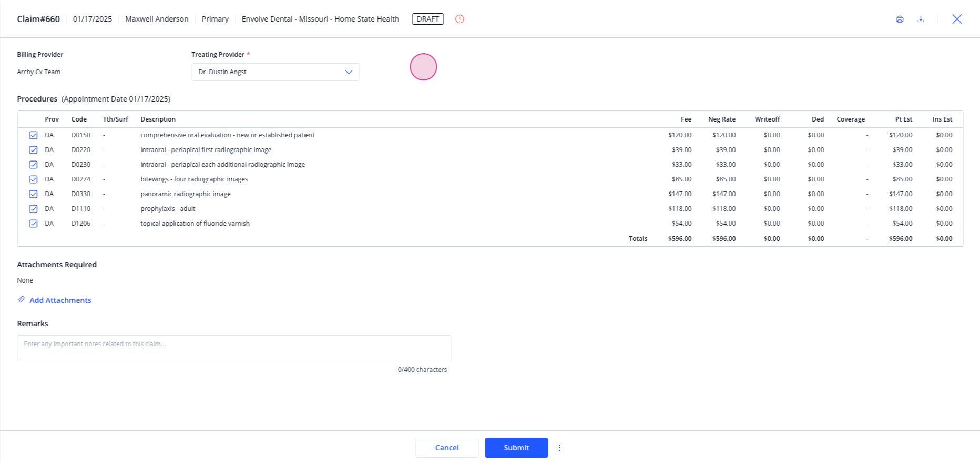980x464 pixels.
Task: Click the patient name Maxwell Anderson
Action: [157, 19]
